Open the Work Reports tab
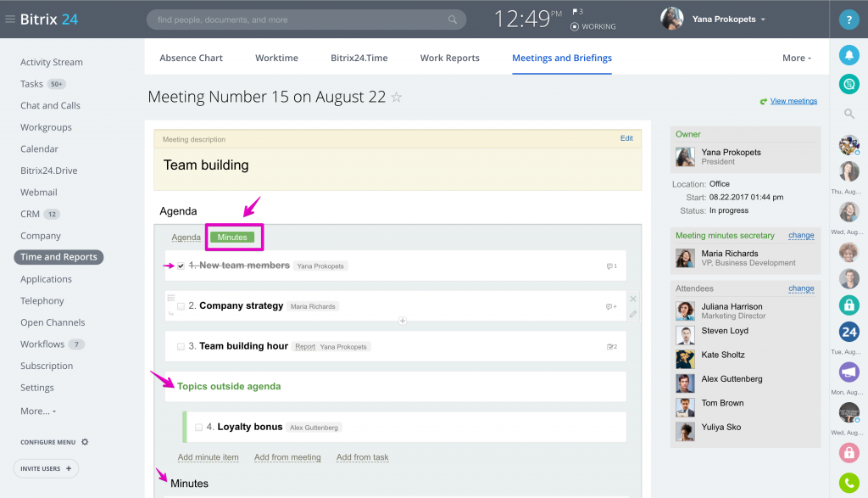Screen dimensions: 868x498 (x=449, y=58)
